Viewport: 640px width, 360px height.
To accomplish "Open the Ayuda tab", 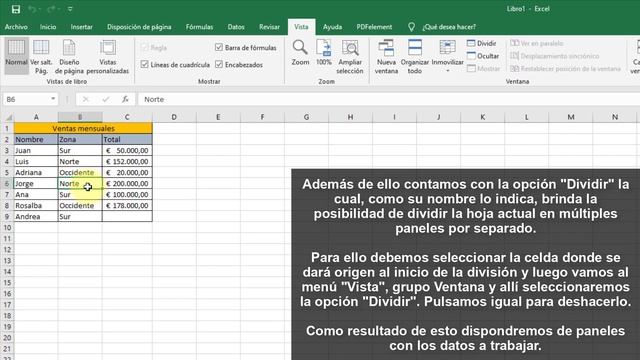I will (332, 27).
